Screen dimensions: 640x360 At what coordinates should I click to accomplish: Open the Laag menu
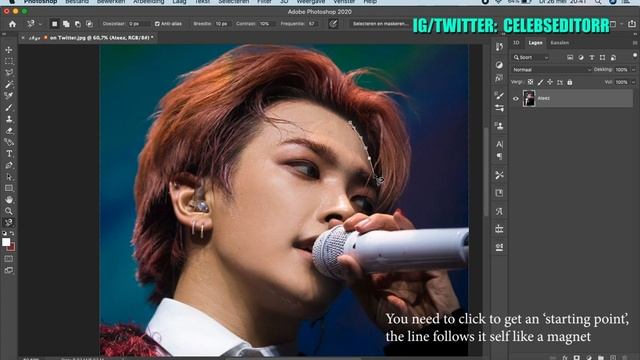(x=179, y=2)
